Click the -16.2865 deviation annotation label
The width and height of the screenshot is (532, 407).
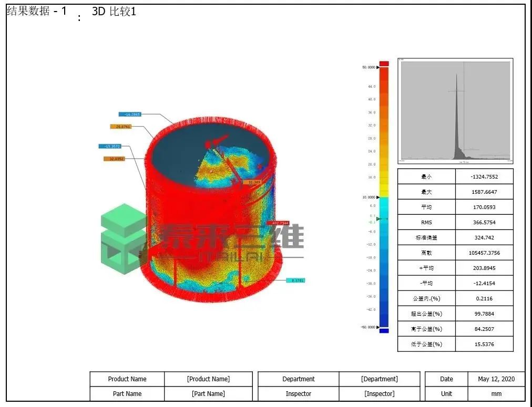coord(129,114)
